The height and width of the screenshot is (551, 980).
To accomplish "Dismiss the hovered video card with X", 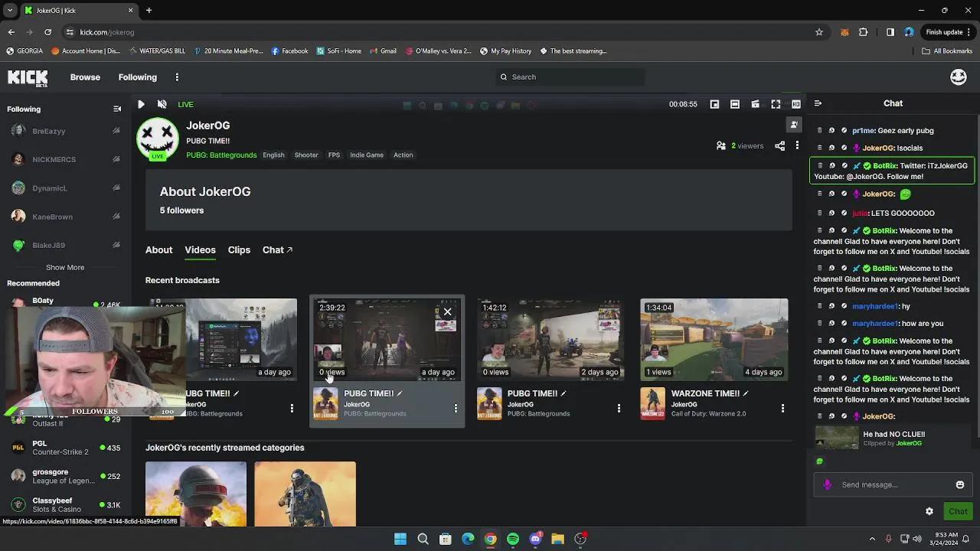I will pyautogui.click(x=448, y=311).
